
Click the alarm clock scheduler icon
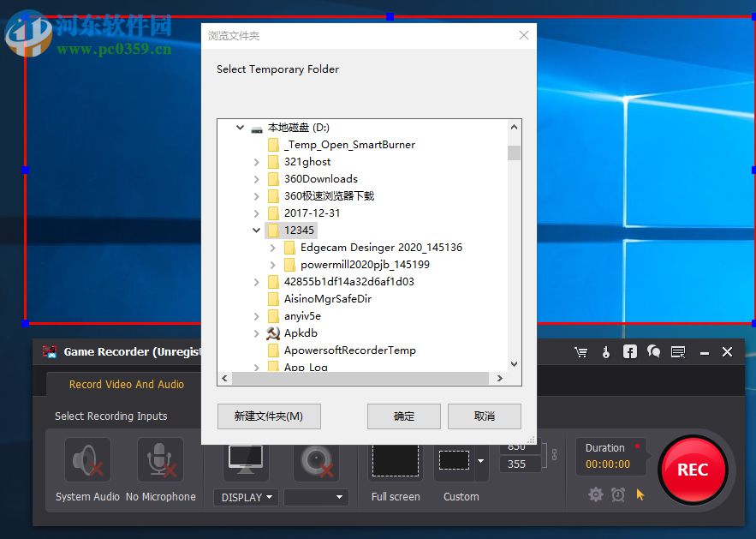pos(618,494)
